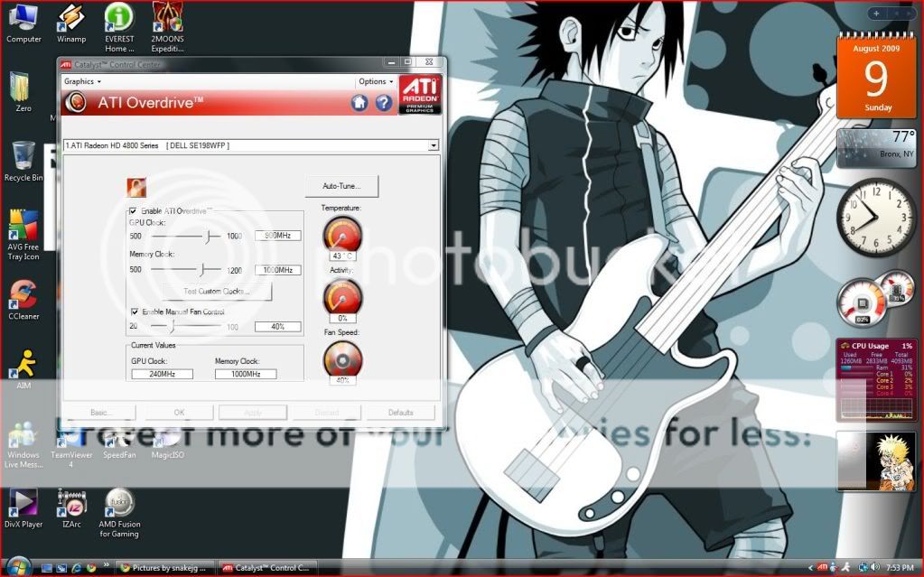
Task: Open Catalyst help via the question mark icon
Action: [x=384, y=103]
